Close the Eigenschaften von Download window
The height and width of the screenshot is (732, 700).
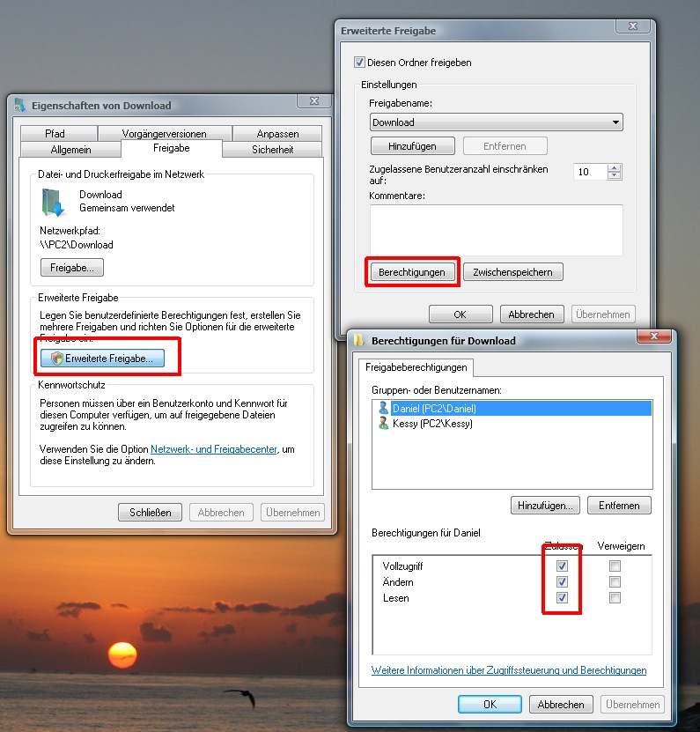(x=314, y=100)
